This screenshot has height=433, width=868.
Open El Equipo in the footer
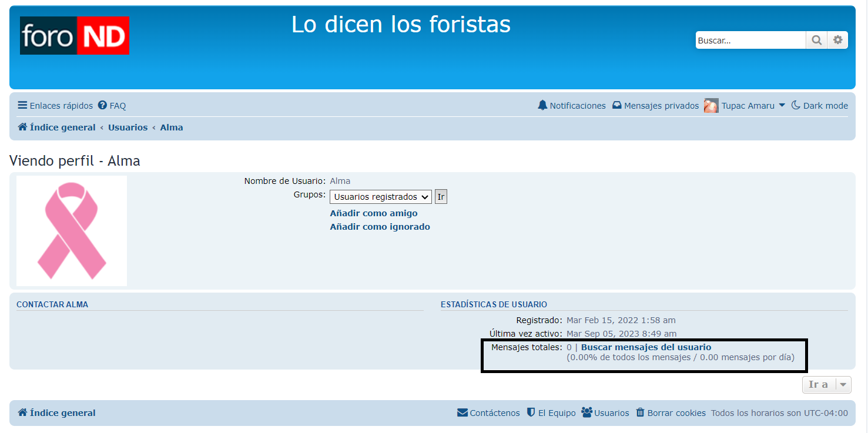[x=551, y=413]
